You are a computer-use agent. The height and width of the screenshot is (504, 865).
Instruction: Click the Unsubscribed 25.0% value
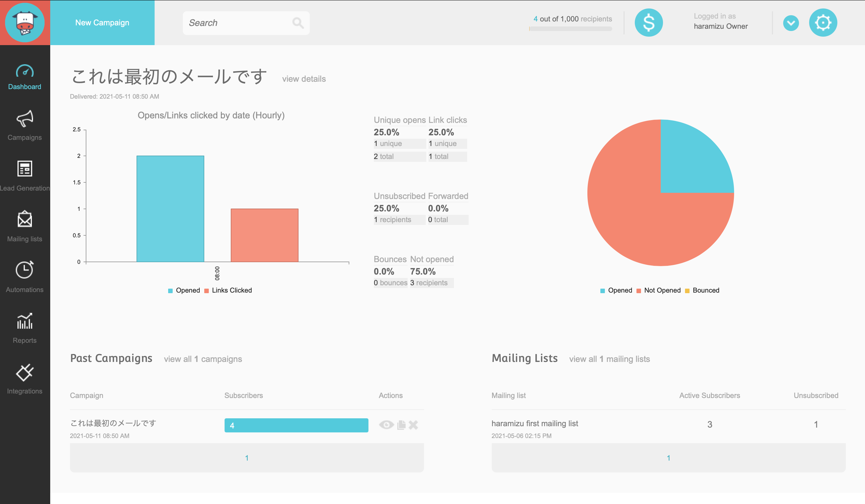point(386,208)
